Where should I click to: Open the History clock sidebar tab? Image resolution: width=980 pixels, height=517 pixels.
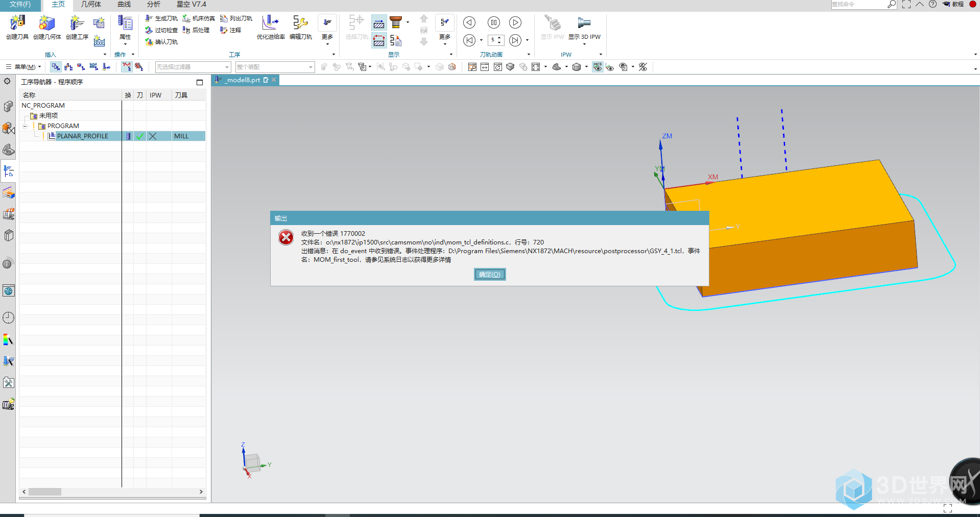pyautogui.click(x=8, y=317)
